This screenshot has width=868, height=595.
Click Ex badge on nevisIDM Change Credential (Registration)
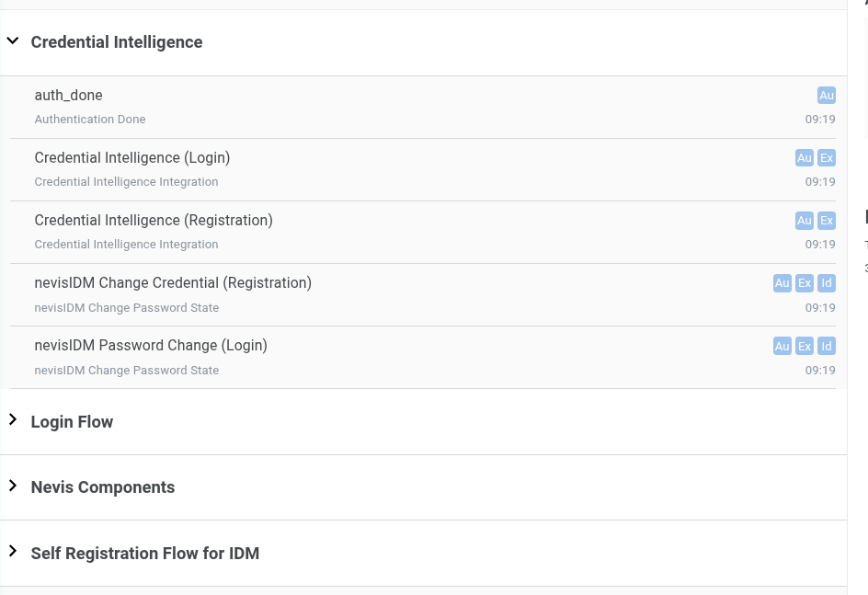tap(804, 283)
